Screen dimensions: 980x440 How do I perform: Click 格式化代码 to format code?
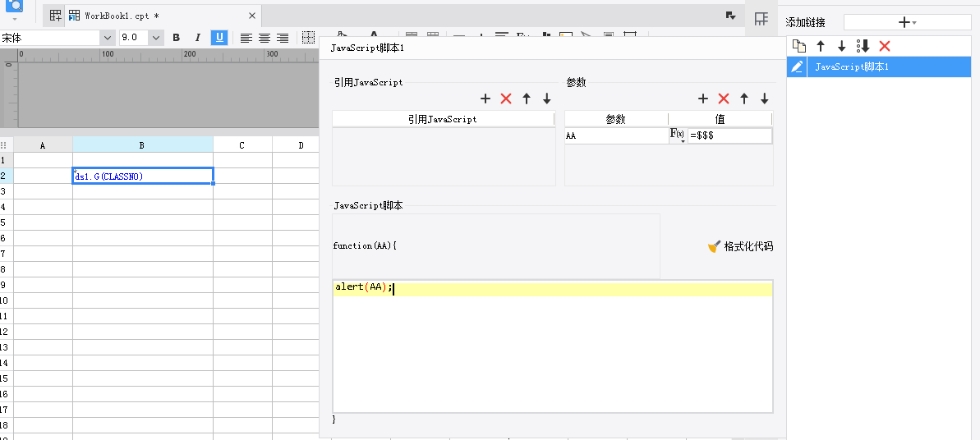point(741,246)
